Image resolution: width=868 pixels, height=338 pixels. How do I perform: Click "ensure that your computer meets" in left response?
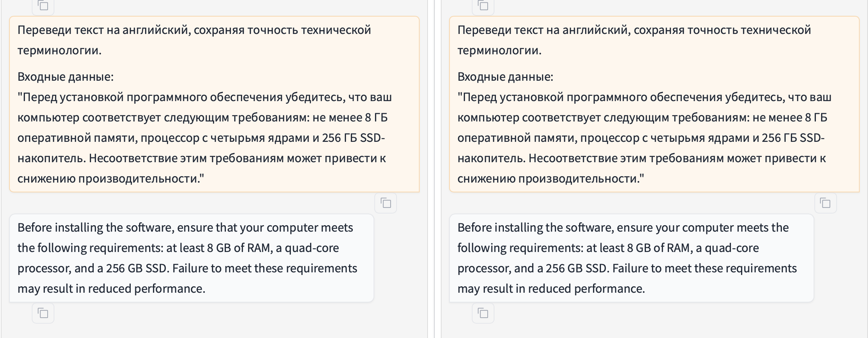pyautogui.click(x=265, y=227)
